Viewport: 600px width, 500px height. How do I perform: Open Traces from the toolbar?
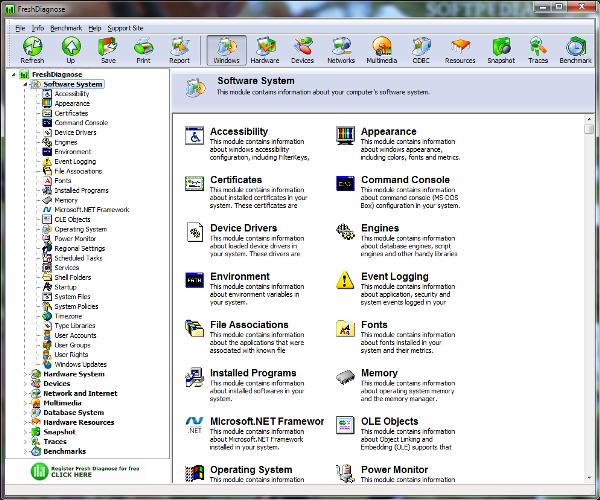tap(538, 50)
